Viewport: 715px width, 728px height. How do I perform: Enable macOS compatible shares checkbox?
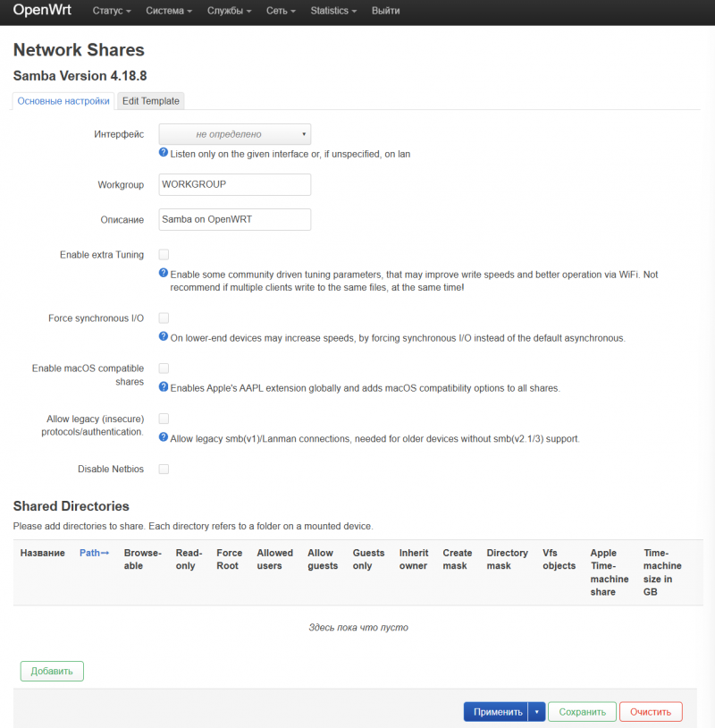[164, 368]
